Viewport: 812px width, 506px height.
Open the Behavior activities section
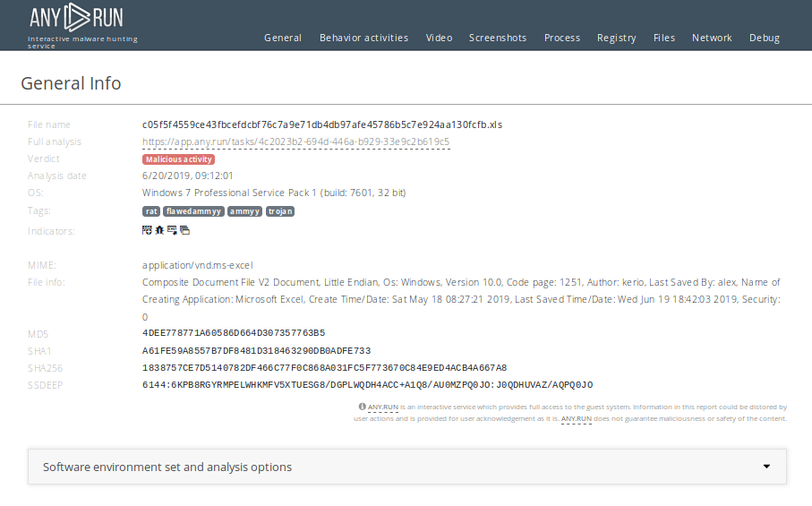pos(363,38)
